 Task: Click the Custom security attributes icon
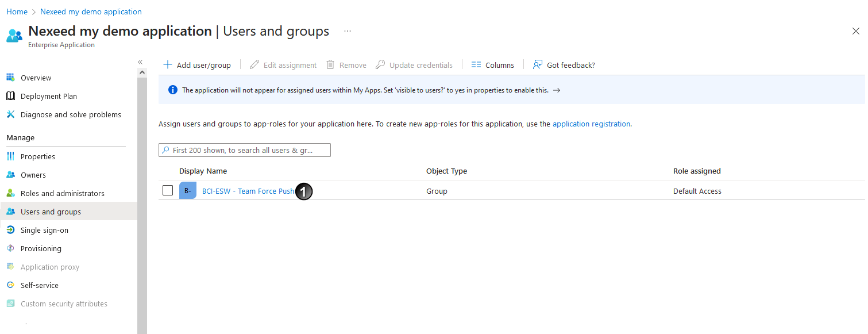pos(10,304)
